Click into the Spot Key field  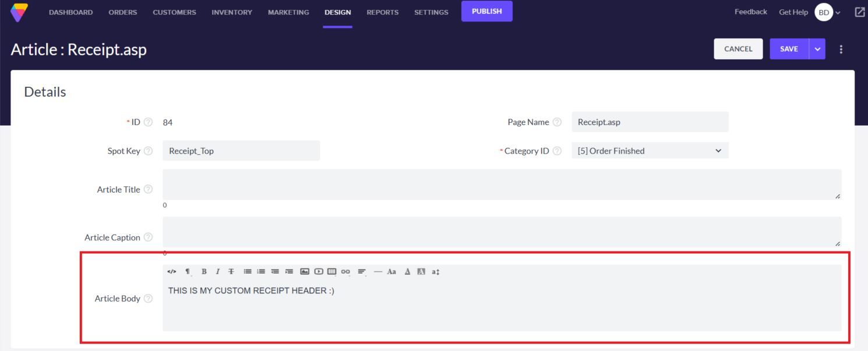(x=241, y=151)
